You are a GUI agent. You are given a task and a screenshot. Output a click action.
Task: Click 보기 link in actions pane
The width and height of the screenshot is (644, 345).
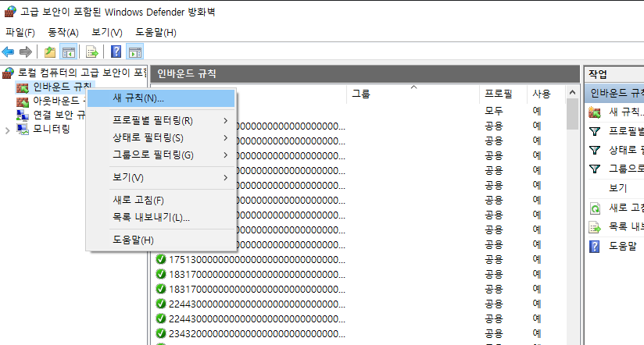(x=617, y=188)
